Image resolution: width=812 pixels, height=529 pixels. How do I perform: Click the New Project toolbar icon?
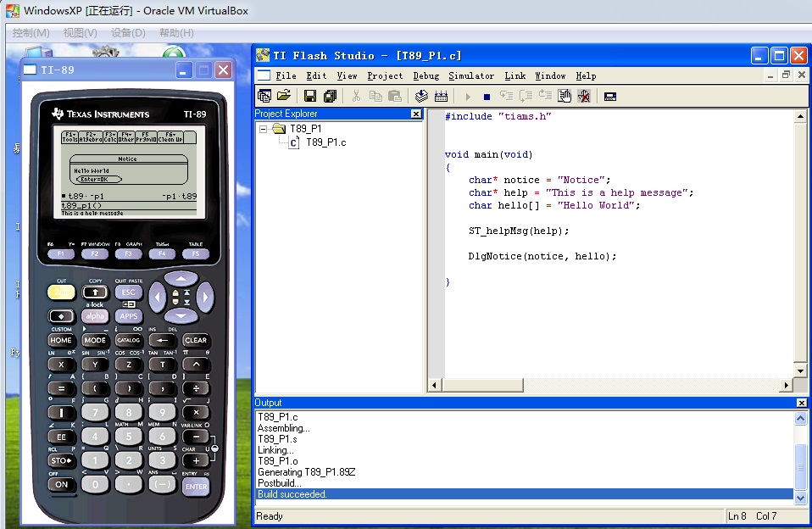264,96
